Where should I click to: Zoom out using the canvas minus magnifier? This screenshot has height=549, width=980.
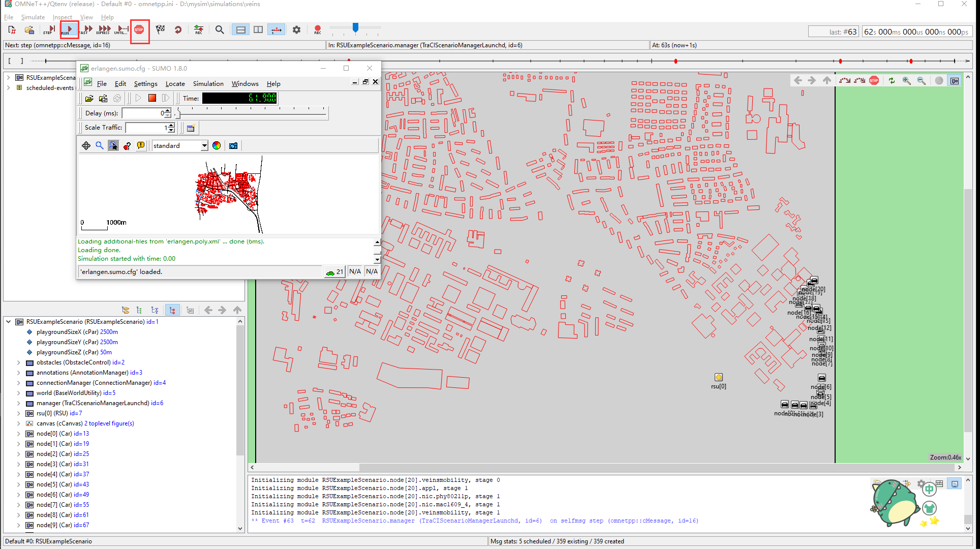click(x=922, y=80)
